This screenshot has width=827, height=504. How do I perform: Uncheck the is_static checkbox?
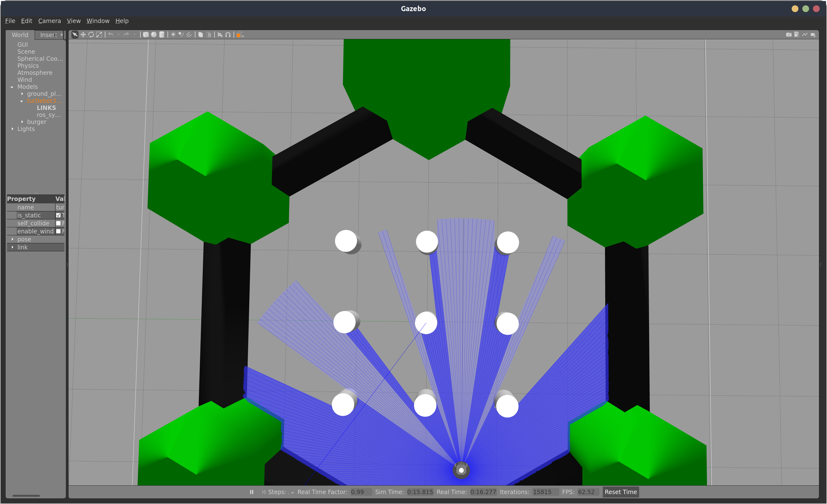click(58, 215)
